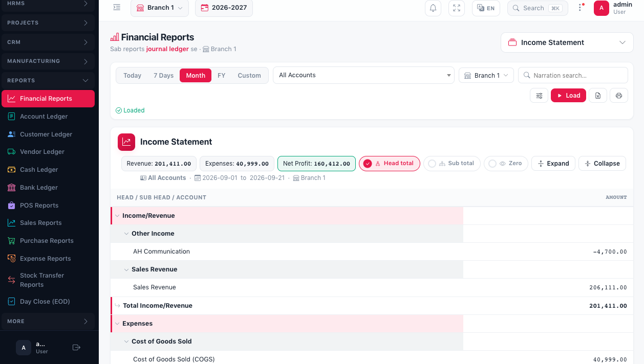Select Today period tab
The image size is (644, 364).
132,75
